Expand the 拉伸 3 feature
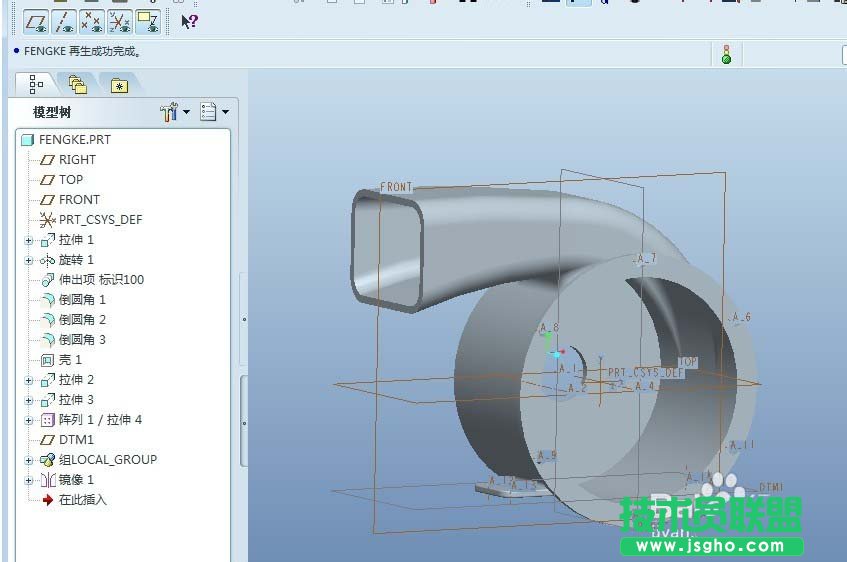This screenshot has height=562, width=847. point(29,400)
